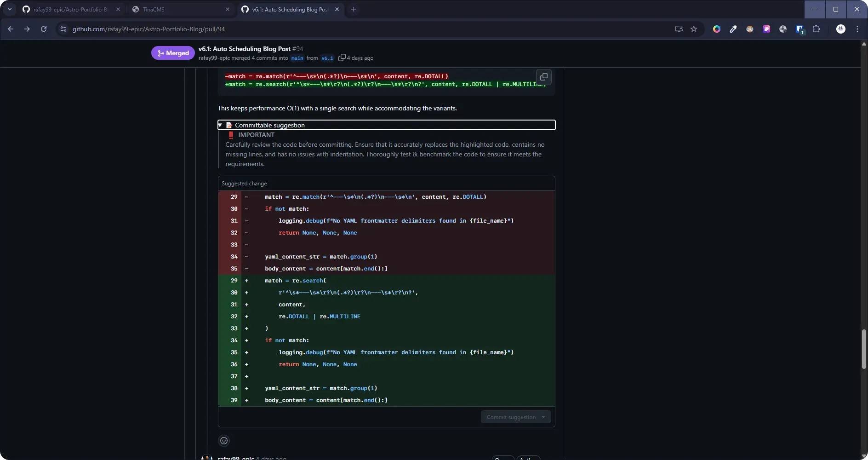
Task: Close the v6.1 Auto Scheduling tab
Action: pyautogui.click(x=337, y=9)
